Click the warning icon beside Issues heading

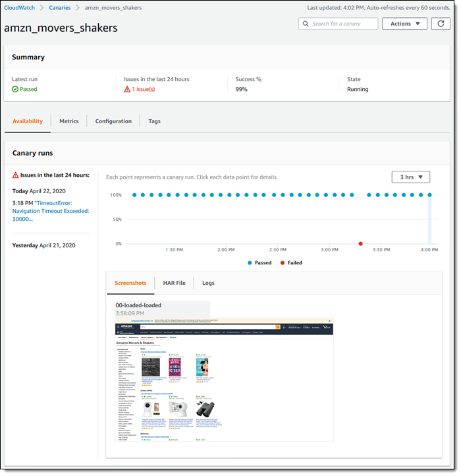[16, 175]
